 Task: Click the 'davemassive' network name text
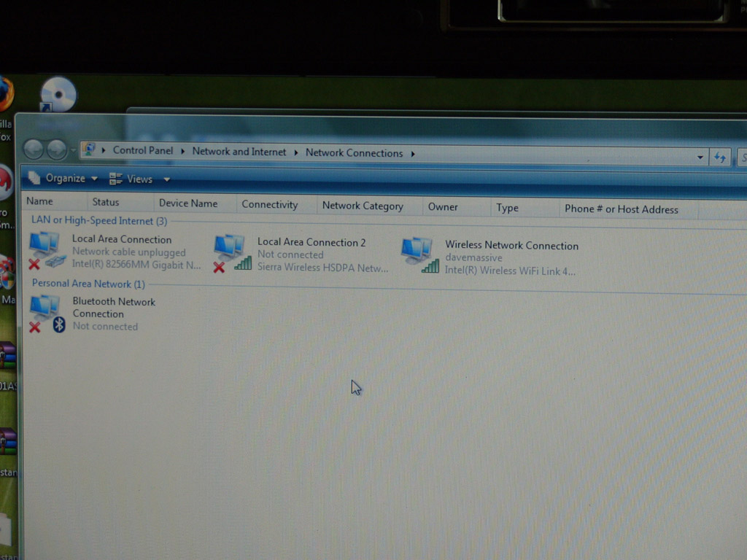click(473, 257)
